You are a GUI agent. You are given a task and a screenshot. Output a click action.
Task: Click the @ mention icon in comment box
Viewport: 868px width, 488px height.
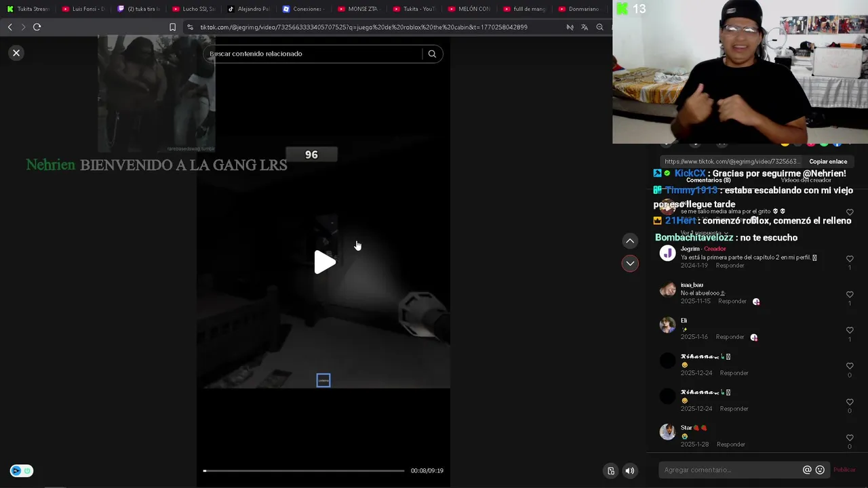[807, 470]
